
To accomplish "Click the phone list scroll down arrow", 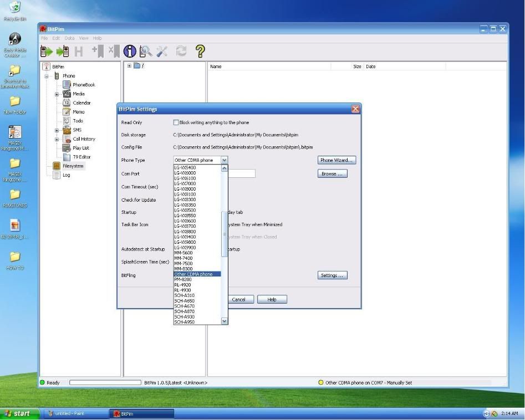I will click(225, 321).
